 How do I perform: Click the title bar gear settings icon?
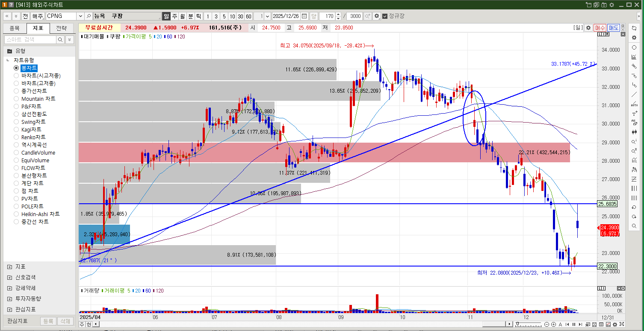click(612, 5)
